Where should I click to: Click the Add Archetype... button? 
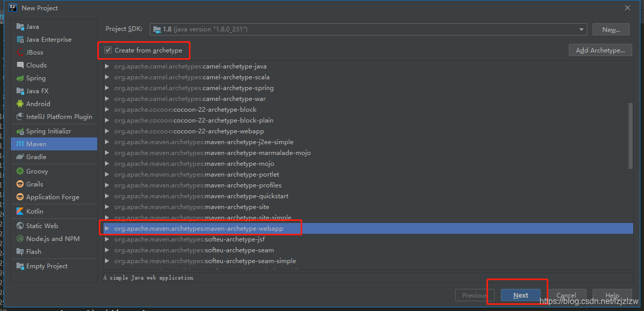601,50
